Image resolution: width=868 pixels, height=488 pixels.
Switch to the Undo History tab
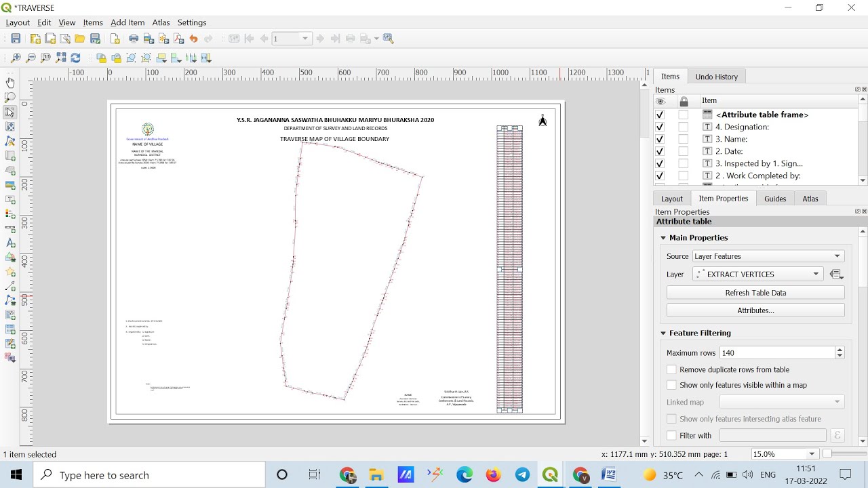[x=716, y=77]
